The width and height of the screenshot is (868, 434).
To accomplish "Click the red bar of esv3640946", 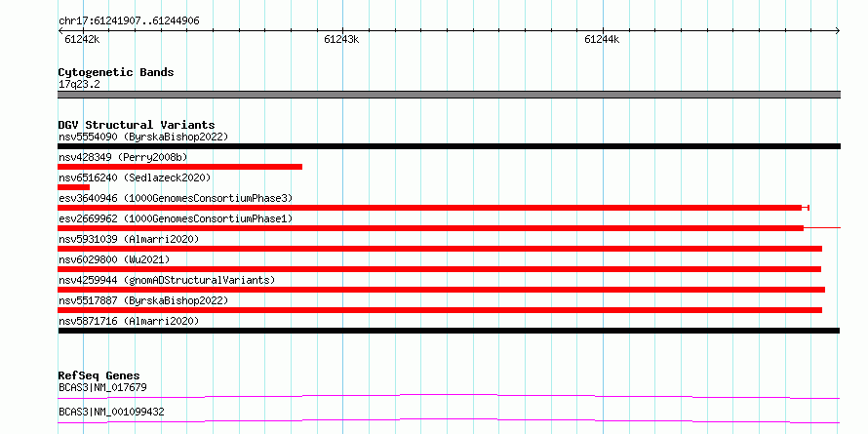I will 429,208.
